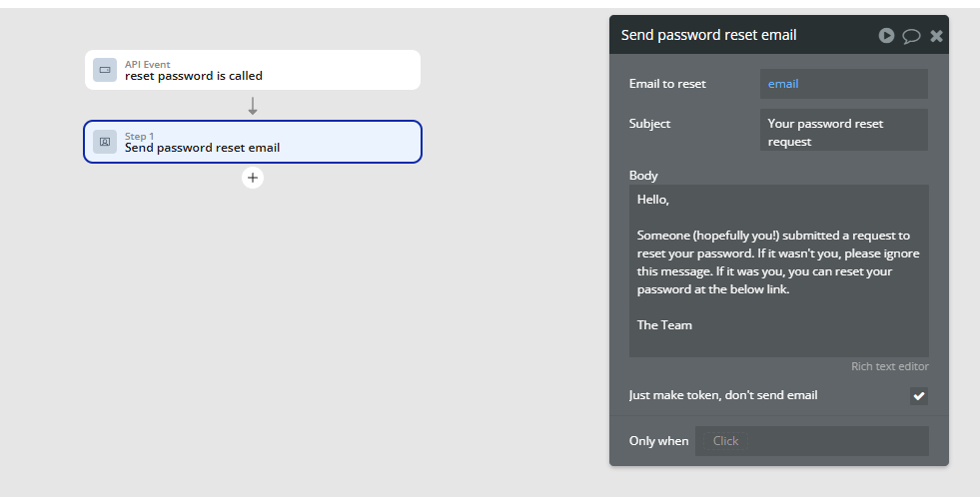Image resolution: width=980 pixels, height=497 pixels.
Task: Click the Only when label
Action: (658, 441)
